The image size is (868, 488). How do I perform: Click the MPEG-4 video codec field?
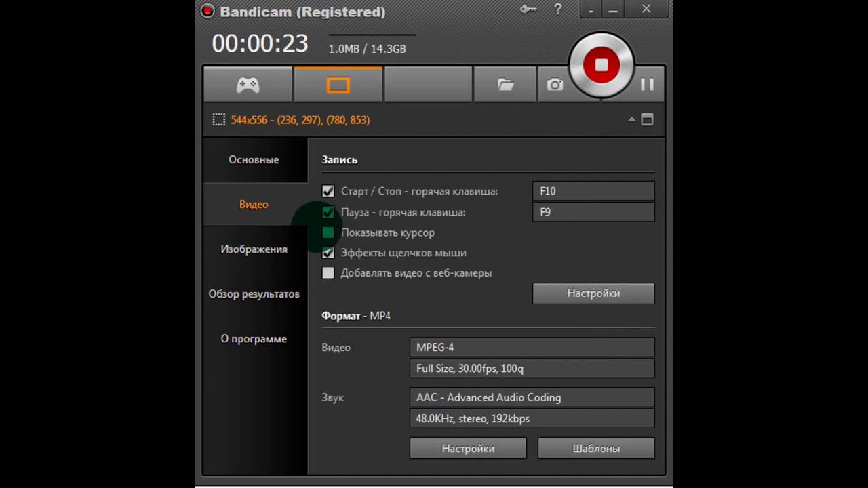click(x=532, y=347)
